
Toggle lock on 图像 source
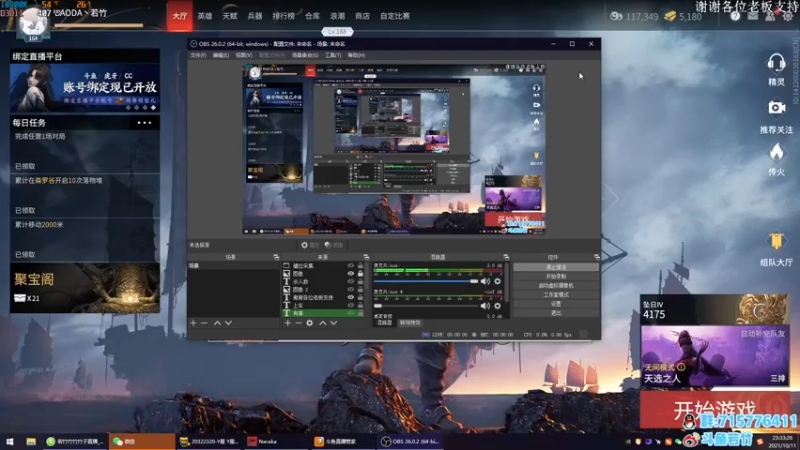pos(360,273)
